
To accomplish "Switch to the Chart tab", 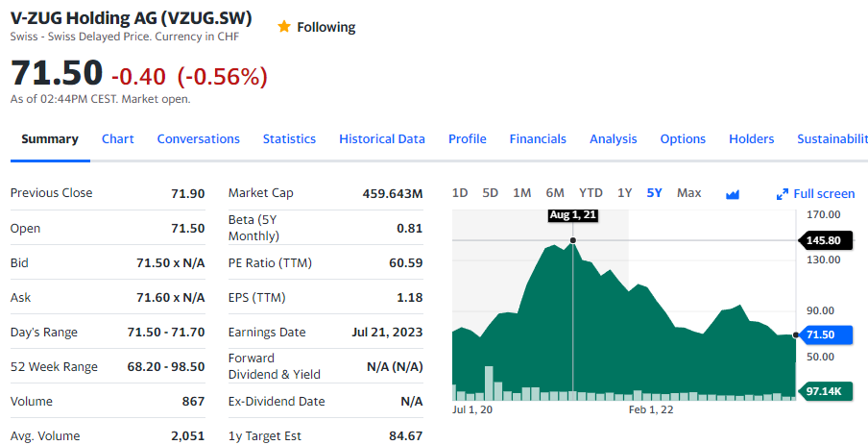I will coord(118,139).
